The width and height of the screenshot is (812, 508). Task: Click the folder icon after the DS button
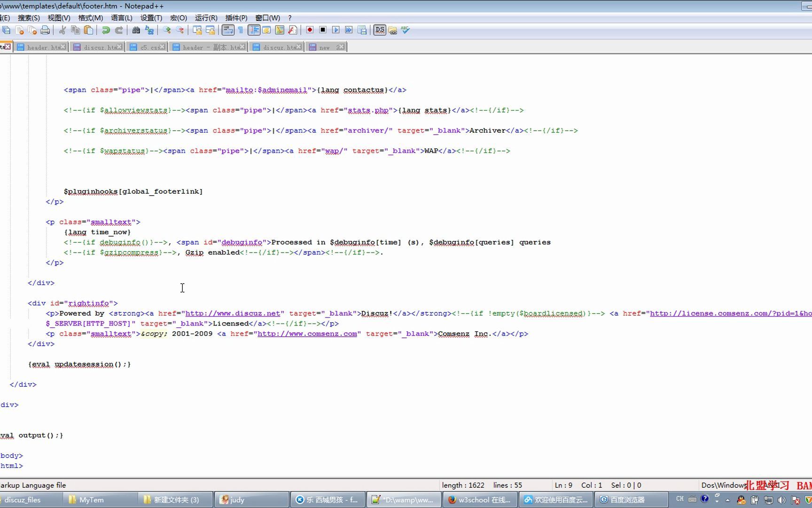(393, 30)
